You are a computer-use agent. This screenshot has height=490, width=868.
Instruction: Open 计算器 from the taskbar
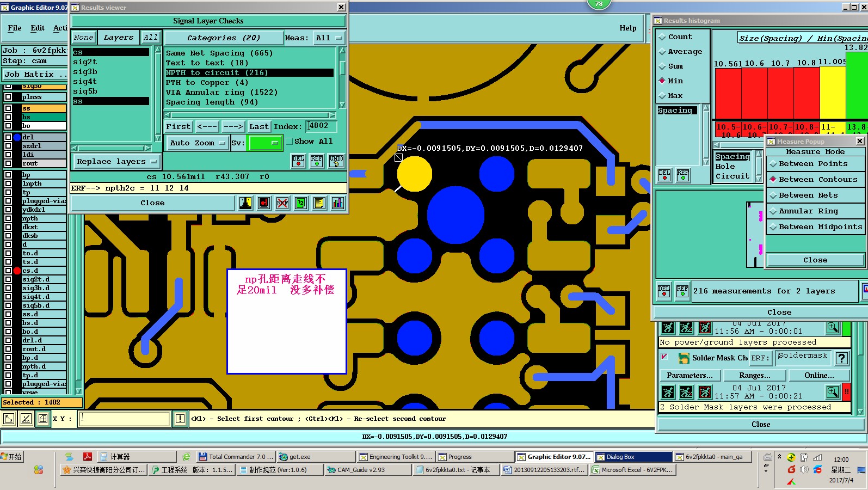coord(138,457)
